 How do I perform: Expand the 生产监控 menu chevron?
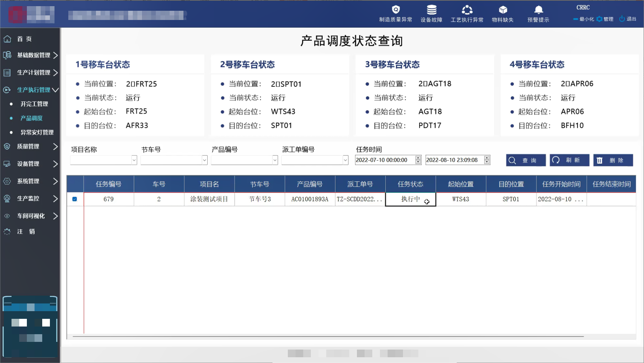point(55,199)
